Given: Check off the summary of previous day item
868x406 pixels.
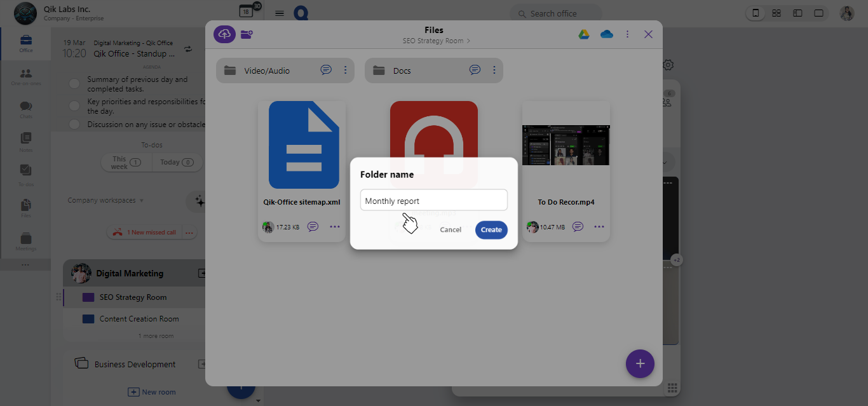Looking at the screenshot, I should pyautogui.click(x=74, y=83).
